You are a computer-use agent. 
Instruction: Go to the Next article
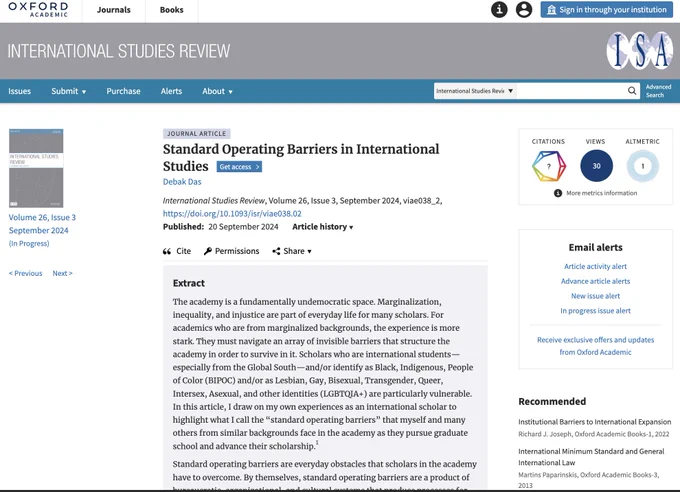pyautogui.click(x=62, y=273)
